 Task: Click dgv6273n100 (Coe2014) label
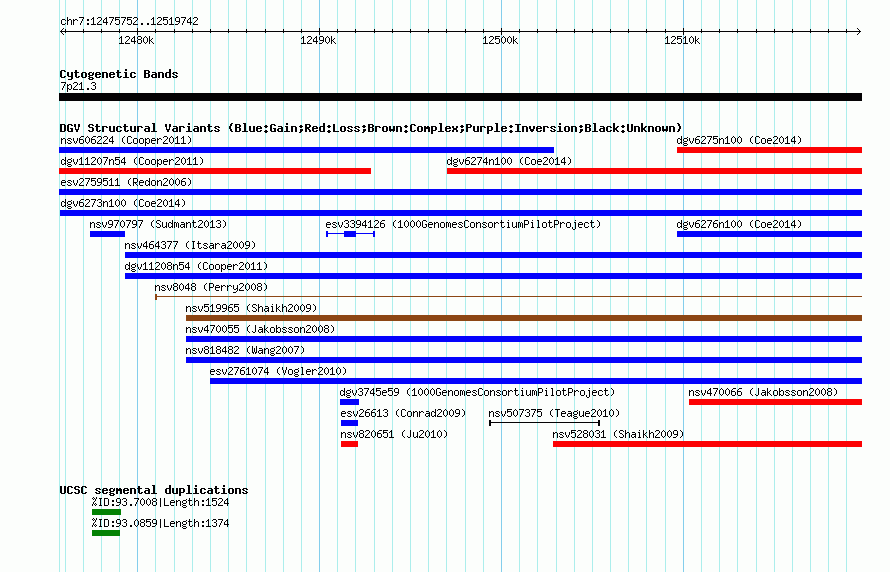click(x=123, y=203)
